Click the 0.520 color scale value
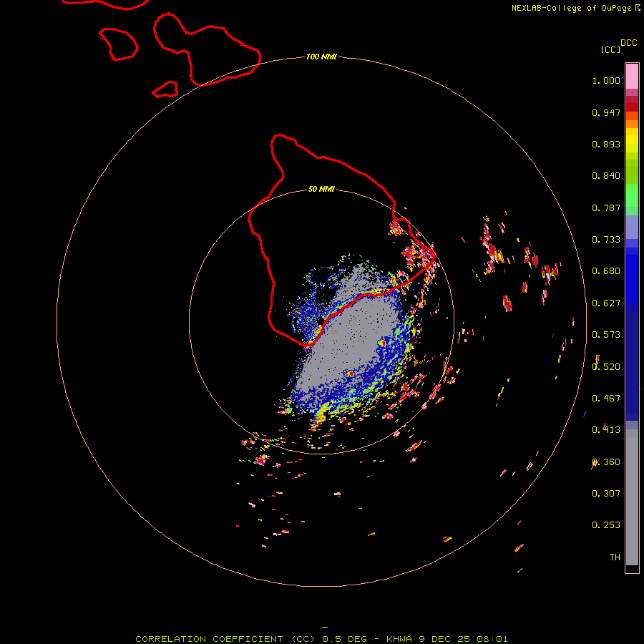 pos(606,367)
